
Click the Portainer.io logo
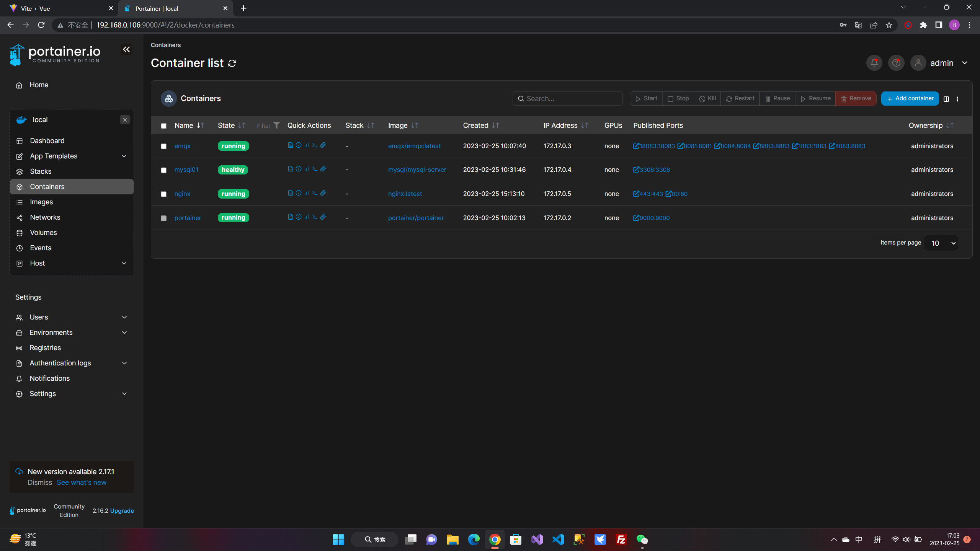click(x=55, y=55)
